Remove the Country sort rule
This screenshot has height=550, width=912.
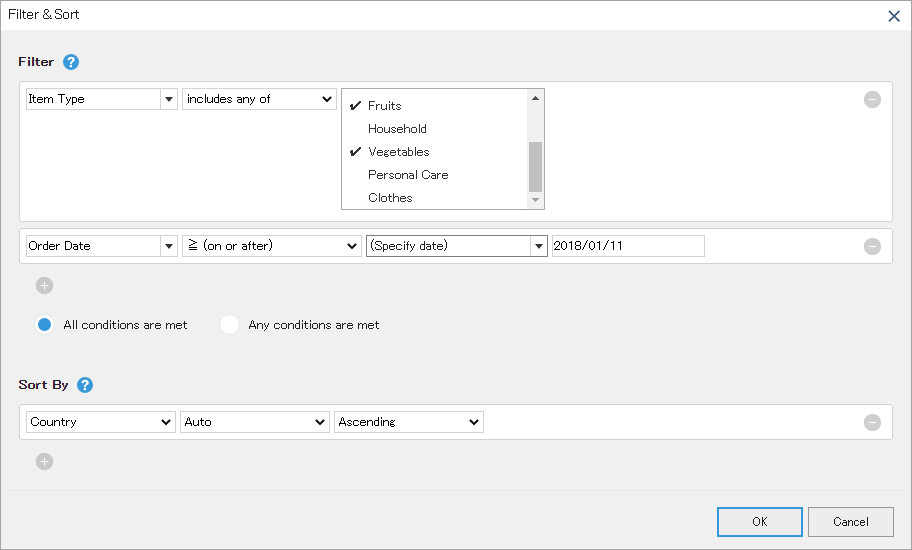872,422
